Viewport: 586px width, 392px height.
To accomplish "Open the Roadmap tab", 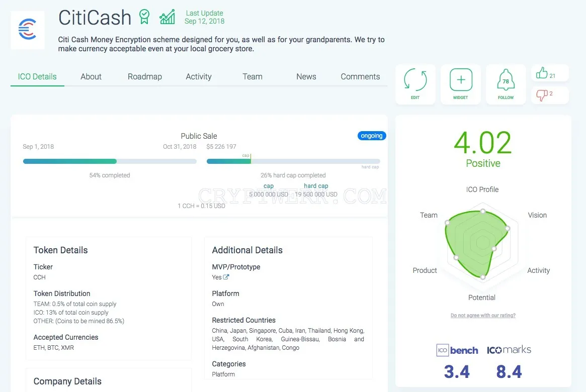I will pyautogui.click(x=145, y=76).
